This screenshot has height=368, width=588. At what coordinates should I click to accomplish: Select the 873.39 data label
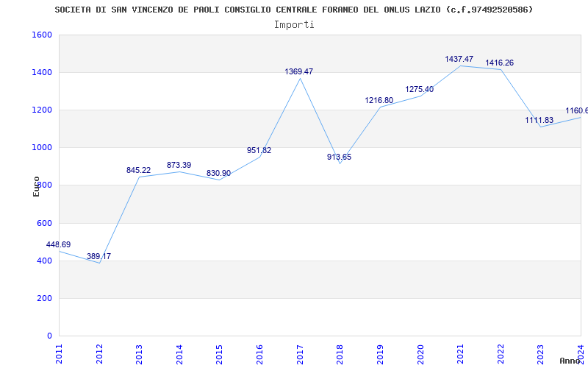coord(179,165)
